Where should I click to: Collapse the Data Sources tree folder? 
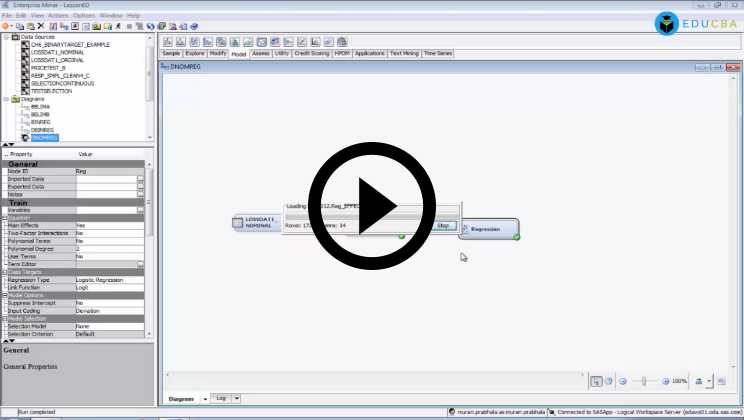(5, 37)
